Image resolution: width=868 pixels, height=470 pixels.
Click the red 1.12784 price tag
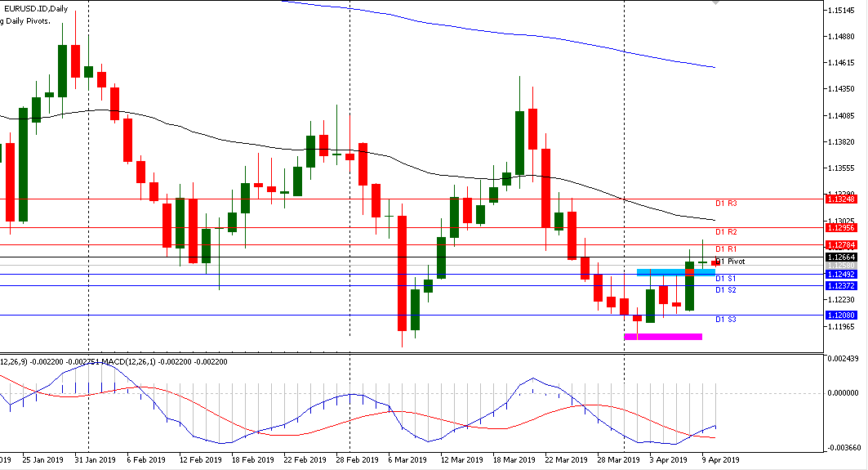click(841, 245)
